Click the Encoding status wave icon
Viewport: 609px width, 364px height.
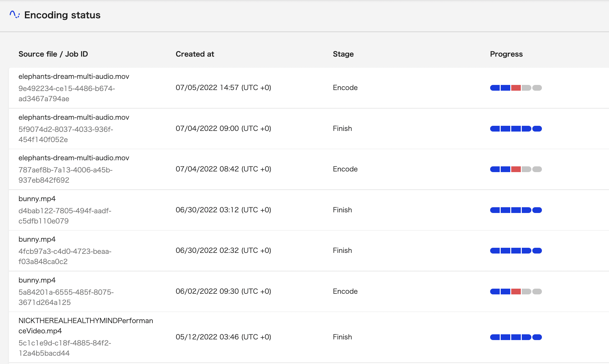click(14, 15)
